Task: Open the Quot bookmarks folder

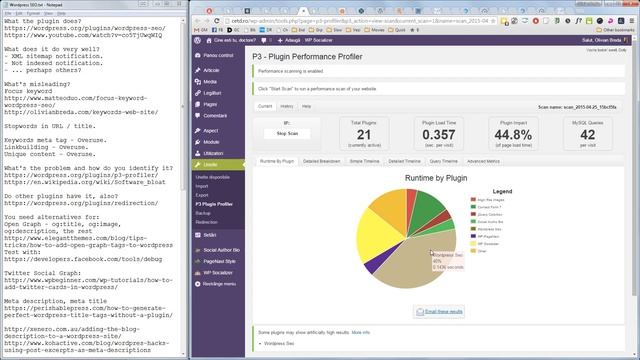Action: (x=396, y=30)
